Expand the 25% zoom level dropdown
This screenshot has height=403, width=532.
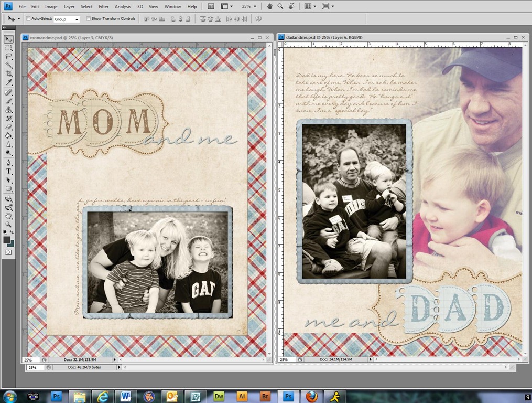[249, 6]
